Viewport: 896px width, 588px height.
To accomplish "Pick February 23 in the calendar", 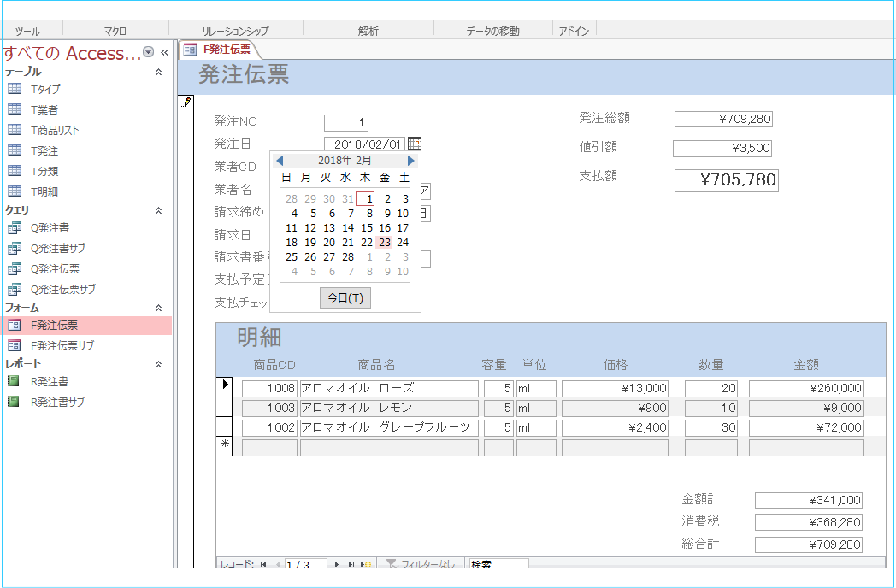I will click(x=385, y=243).
